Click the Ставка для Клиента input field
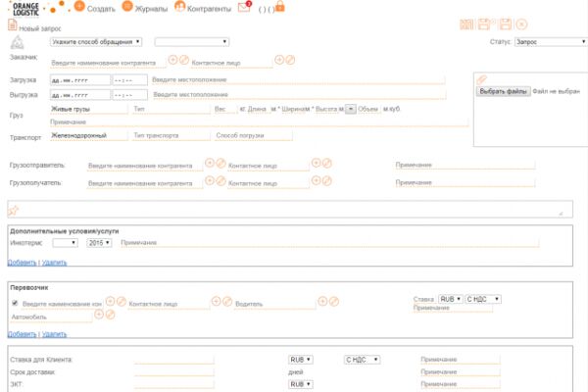 pos(174,360)
